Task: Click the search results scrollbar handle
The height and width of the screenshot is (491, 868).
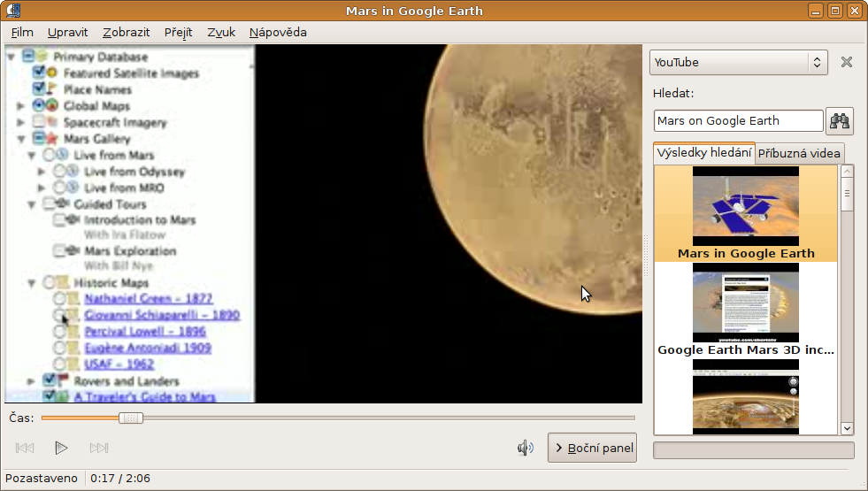Action: pyautogui.click(x=847, y=195)
